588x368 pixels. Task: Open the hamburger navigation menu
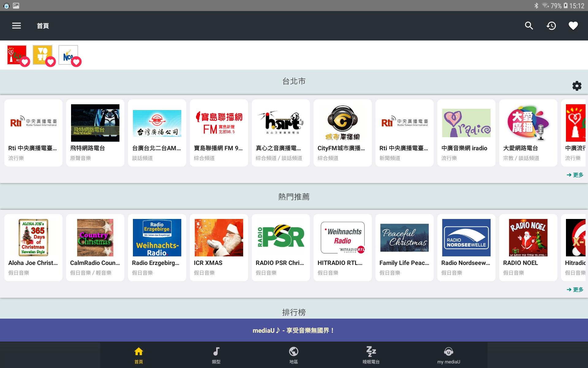coord(17,26)
